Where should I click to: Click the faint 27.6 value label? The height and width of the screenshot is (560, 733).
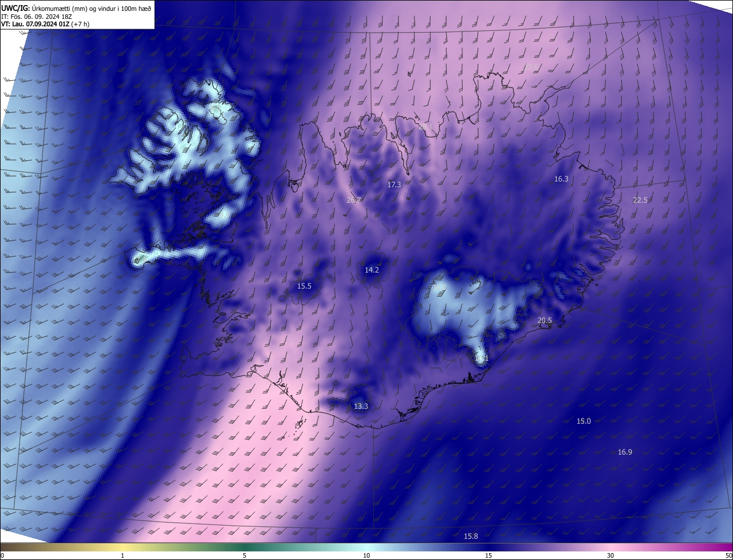click(531, 68)
